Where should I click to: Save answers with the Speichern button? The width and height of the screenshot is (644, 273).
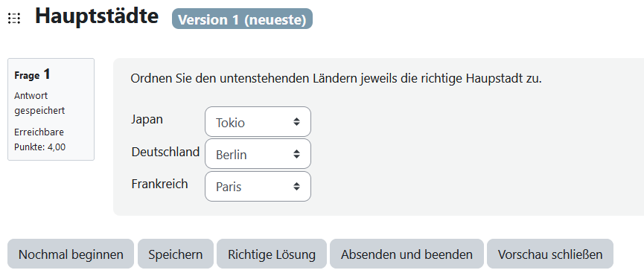click(176, 254)
